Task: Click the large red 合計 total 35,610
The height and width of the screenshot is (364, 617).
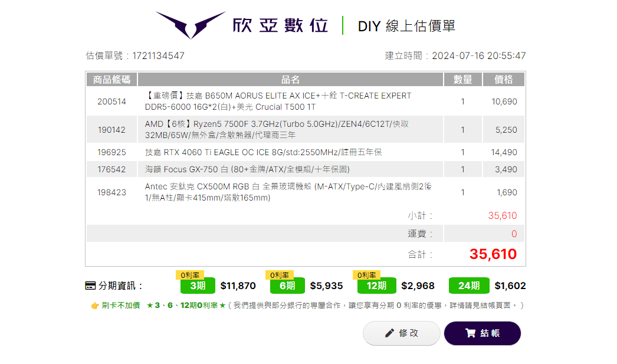Action: click(493, 254)
